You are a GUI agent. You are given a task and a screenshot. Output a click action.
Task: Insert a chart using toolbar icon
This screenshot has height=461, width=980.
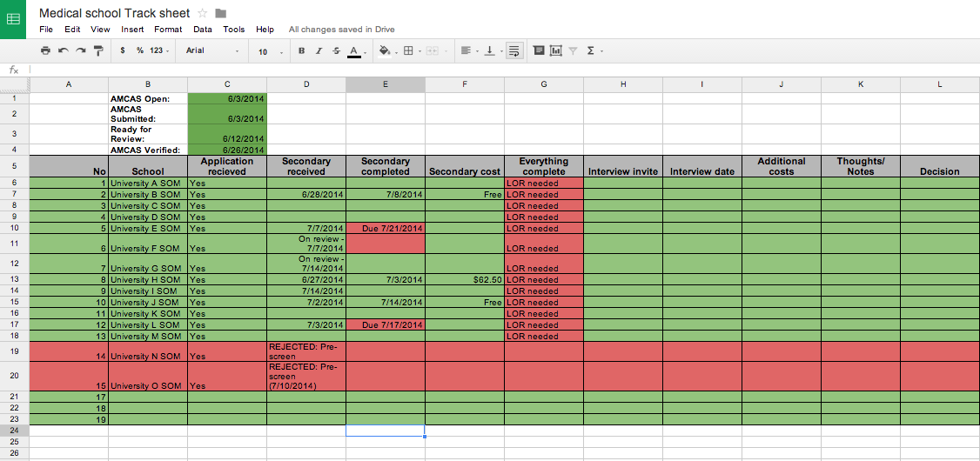click(x=556, y=51)
